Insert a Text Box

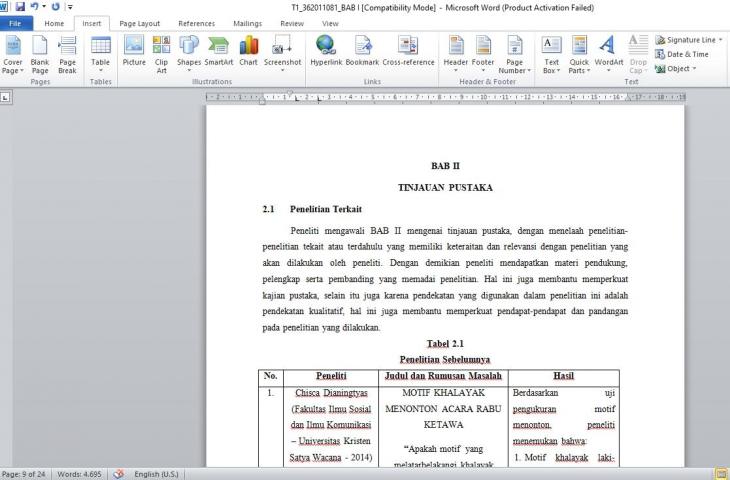(551, 54)
